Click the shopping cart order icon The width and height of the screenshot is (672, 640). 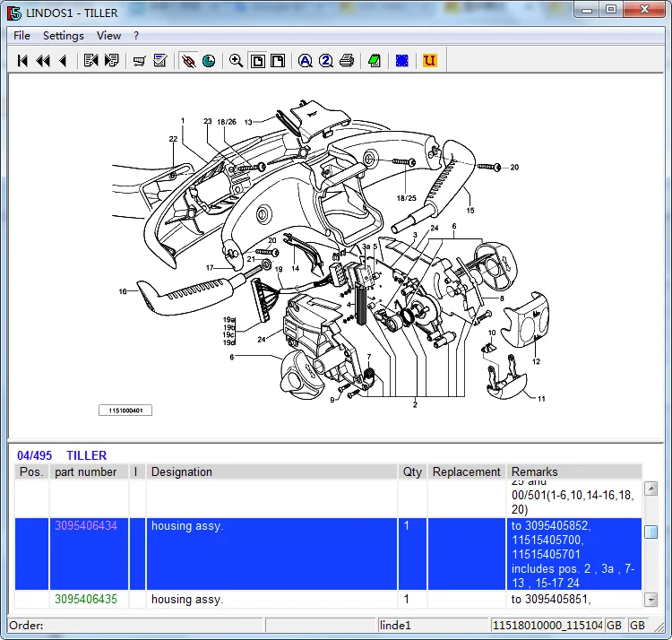coord(139,61)
